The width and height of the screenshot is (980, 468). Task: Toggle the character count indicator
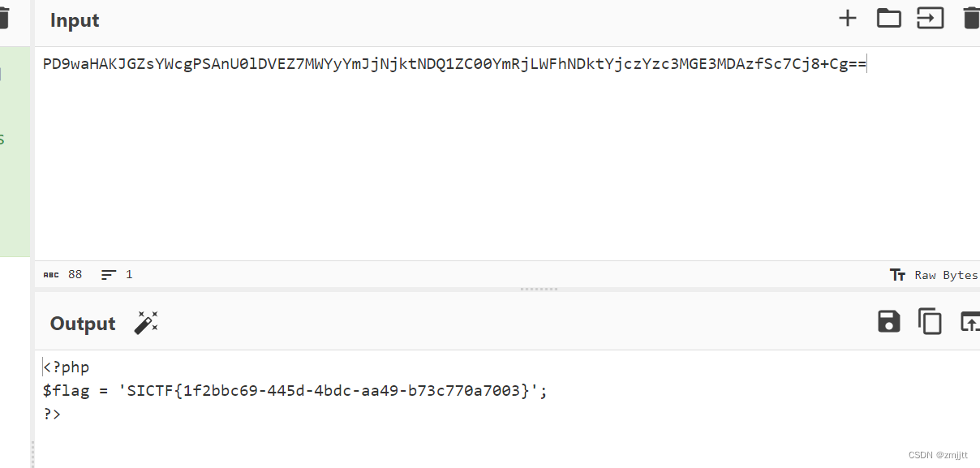click(x=62, y=274)
